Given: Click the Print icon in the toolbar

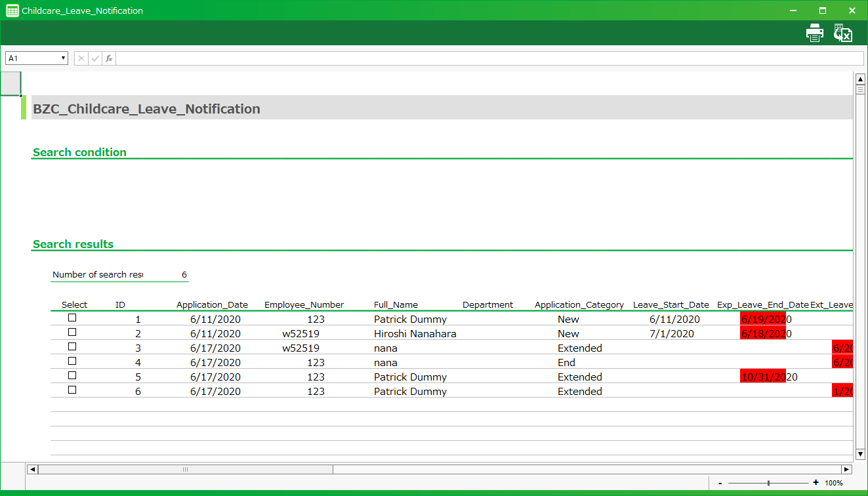Looking at the screenshot, I should 814,33.
